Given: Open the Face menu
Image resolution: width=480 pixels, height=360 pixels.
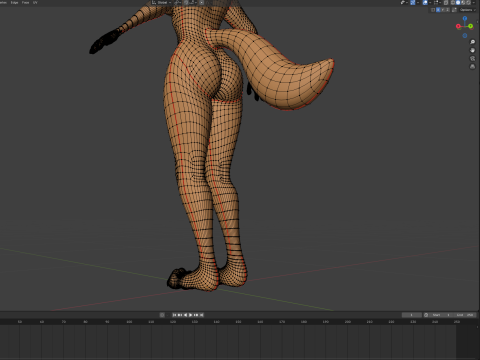Looking at the screenshot, I should (x=25, y=2).
